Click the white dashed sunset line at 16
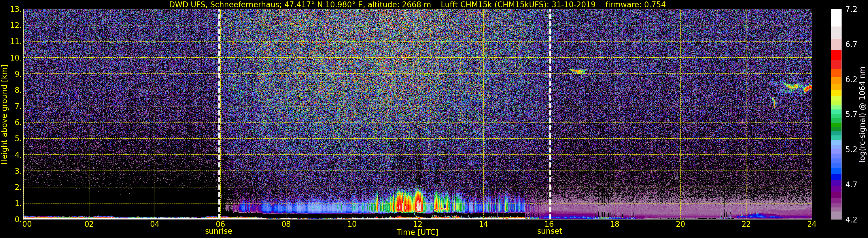 coord(550,114)
